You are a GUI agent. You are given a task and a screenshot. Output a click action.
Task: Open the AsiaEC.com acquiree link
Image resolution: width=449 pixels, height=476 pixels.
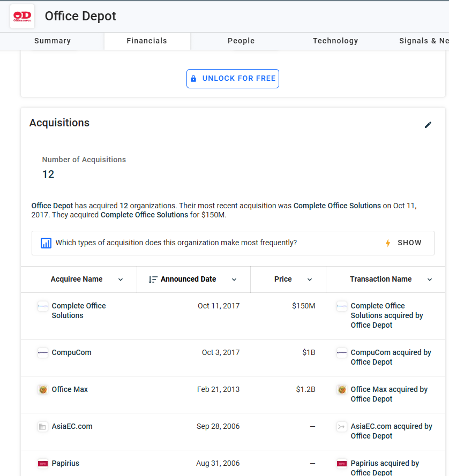(72, 427)
